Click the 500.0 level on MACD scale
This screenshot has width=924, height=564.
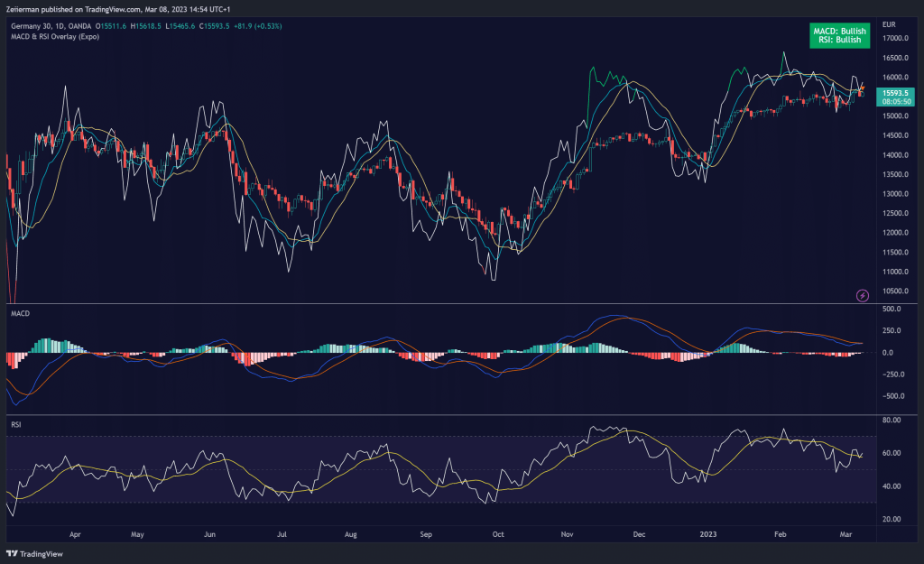pyautogui.click(x=893, y=309)
